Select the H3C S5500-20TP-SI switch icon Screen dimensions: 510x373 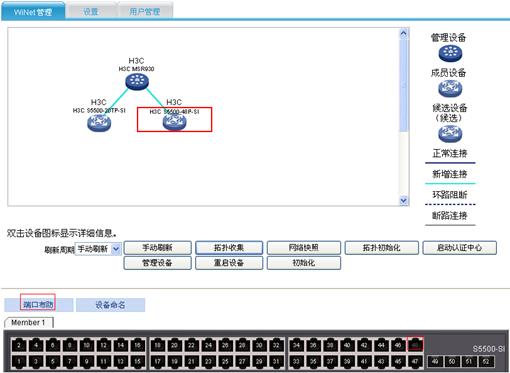click(99, 123)
